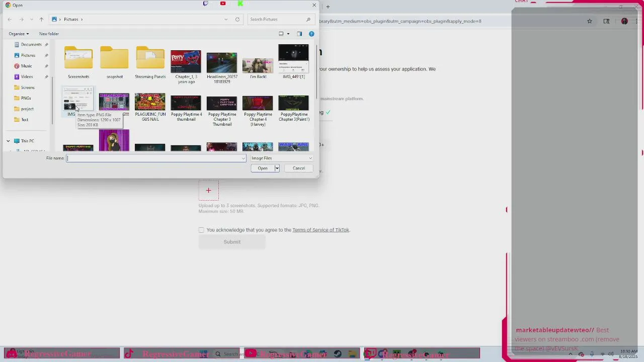This screenshot has height=362, width=644.
Task: Select the Headliners_20257 image thumbnail
Action: pyautogui.click(x=222, y=67)
